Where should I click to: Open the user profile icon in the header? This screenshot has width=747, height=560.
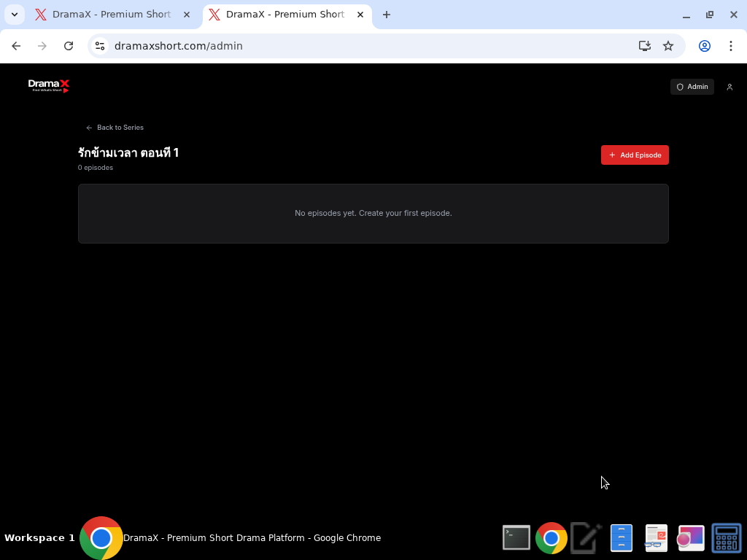[729, 86]
